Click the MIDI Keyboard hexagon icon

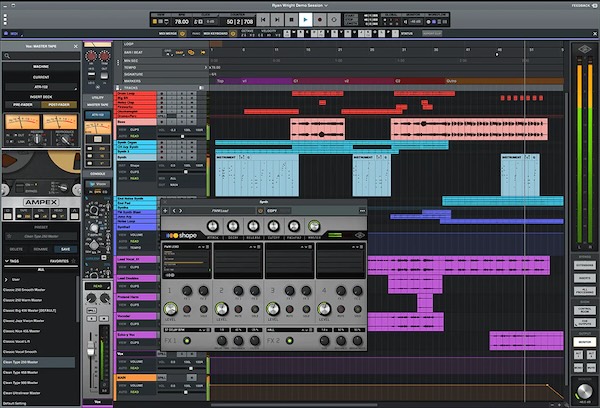[233, 34]
